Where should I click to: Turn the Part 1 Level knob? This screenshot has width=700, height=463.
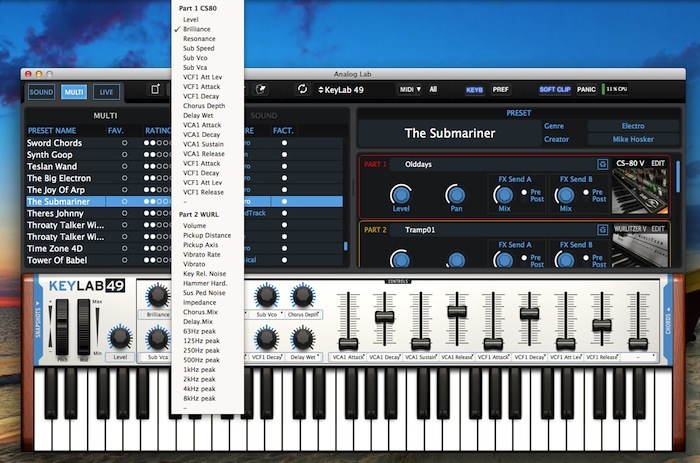click(x=400, y=195)
